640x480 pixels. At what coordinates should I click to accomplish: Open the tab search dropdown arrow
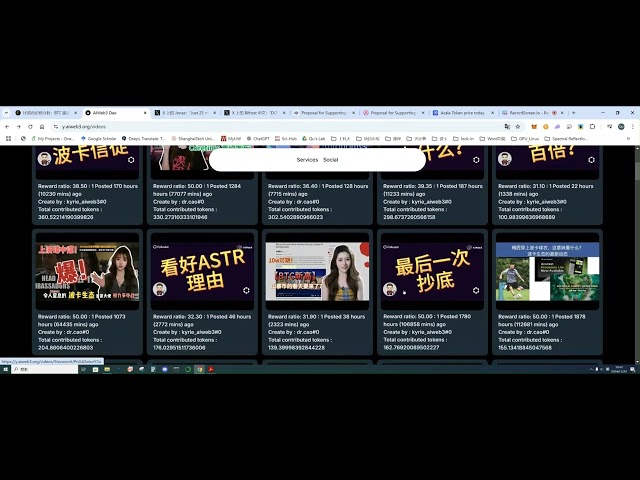click(x=6, y=113)
